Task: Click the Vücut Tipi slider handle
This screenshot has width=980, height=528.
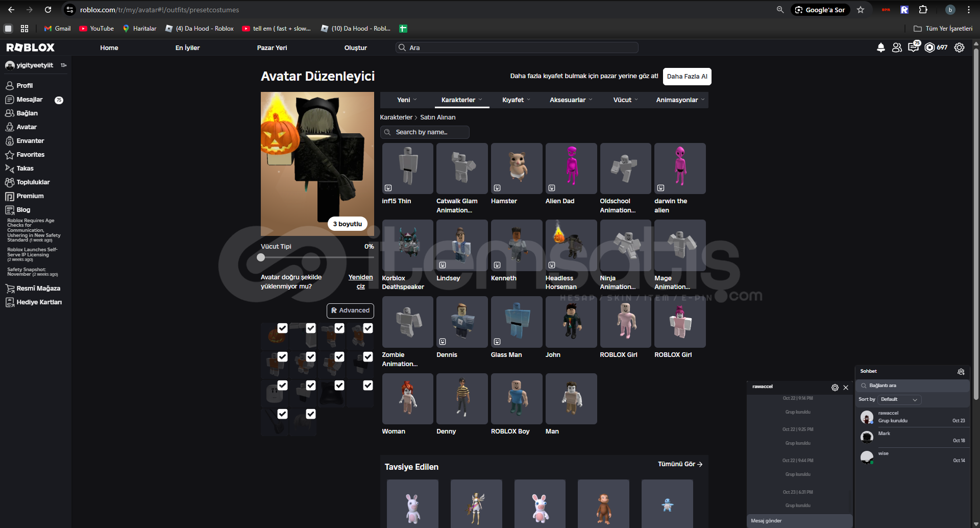Action: (261, 258)
